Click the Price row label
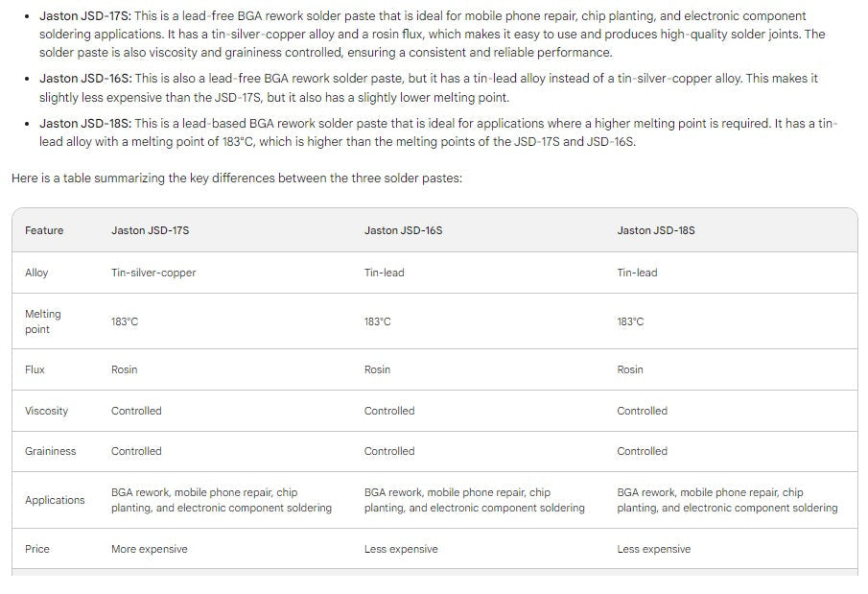This screenshot has width=868, height=594. (x=37, y=549)
